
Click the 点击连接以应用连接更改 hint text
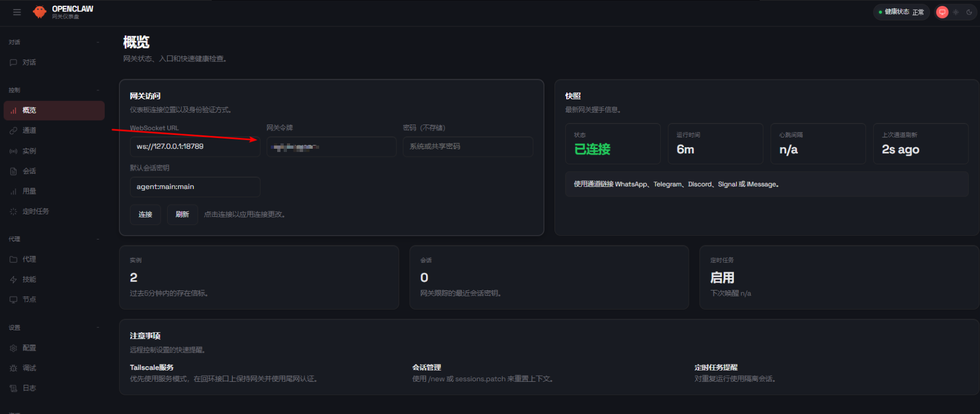245,214
